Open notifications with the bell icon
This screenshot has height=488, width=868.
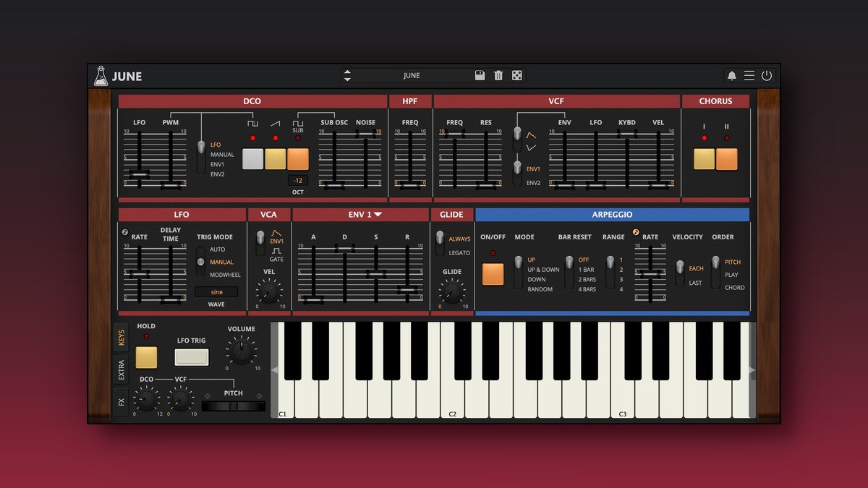pos(731,76)
